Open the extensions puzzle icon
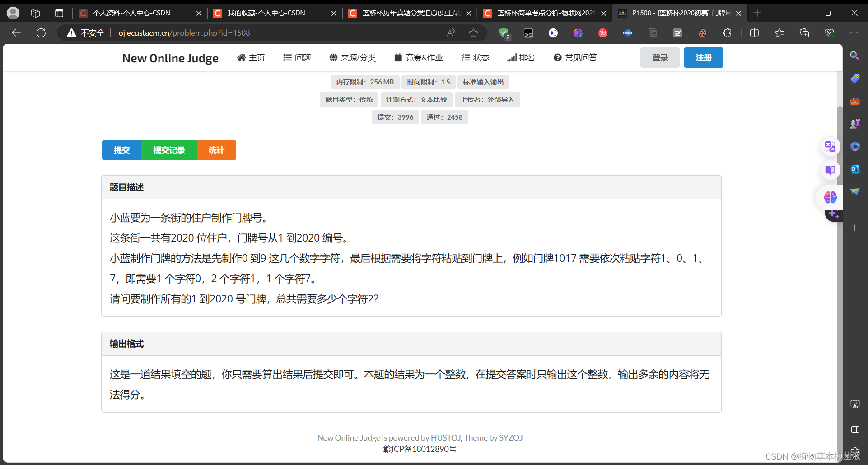 [727, 33]
